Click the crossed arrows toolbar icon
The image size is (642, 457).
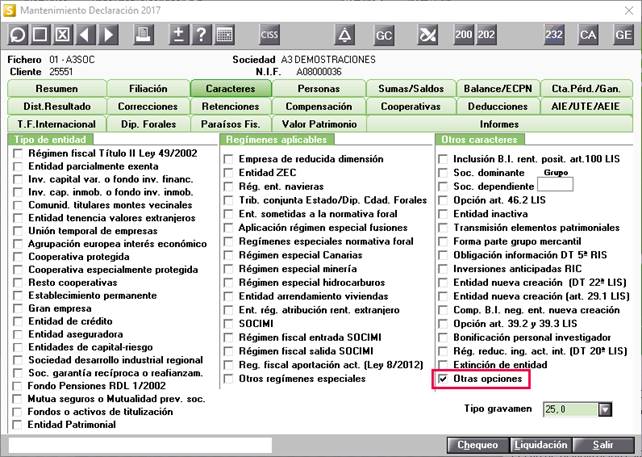click(x=427, y=35)
